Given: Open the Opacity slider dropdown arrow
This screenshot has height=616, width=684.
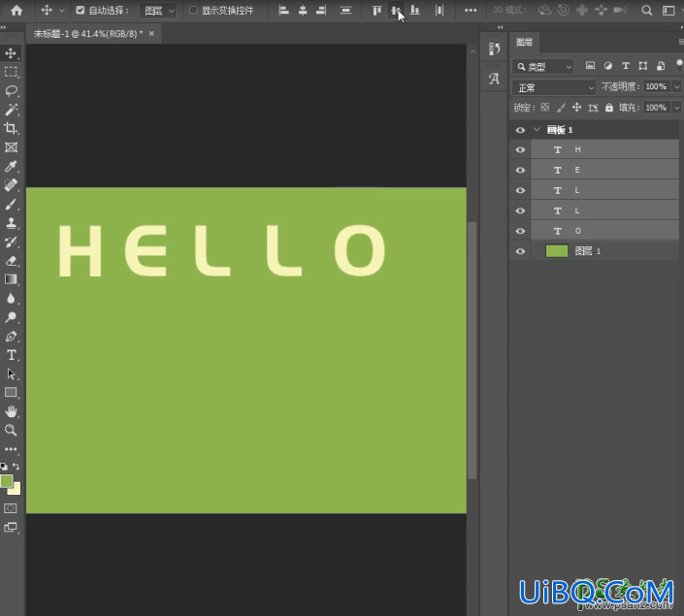Looking at the screenshot, I should pyautogui.click(x=676, y=86).
